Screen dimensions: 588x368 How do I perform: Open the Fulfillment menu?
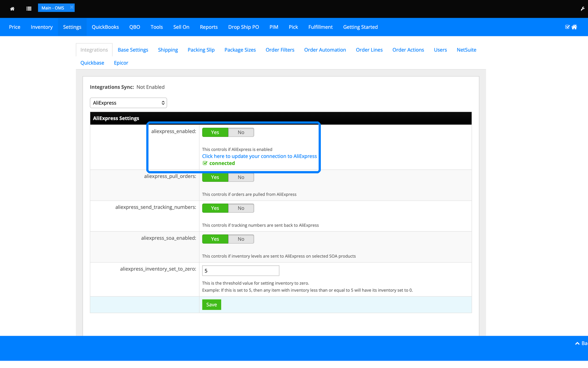tap(320, 27)
